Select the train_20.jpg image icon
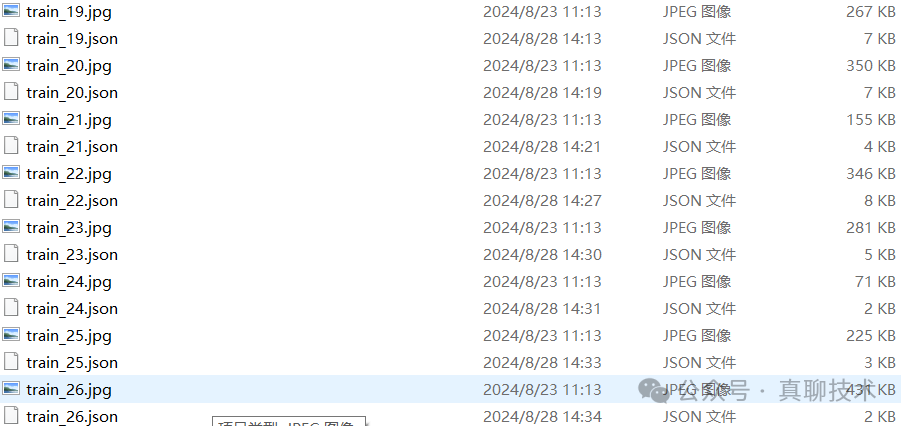Viewport: 905px width, 426px height. [x=11, y=65]
